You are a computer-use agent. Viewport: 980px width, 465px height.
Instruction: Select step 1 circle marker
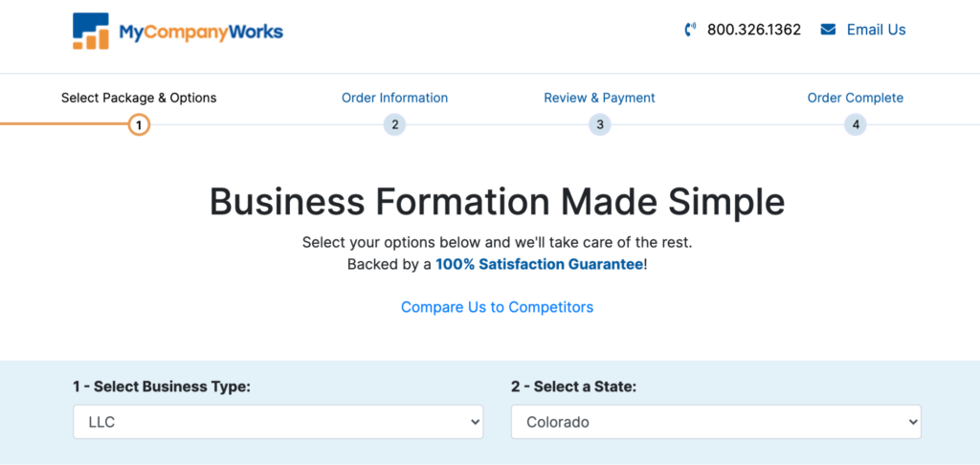coord(139,125)
